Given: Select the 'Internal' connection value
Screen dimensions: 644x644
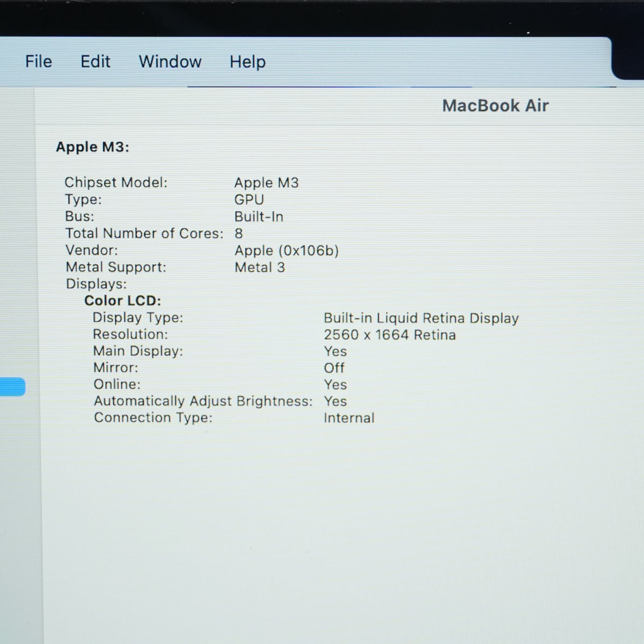Looking at the screenshot, I should pyautogui.click(x=349, y=418).
